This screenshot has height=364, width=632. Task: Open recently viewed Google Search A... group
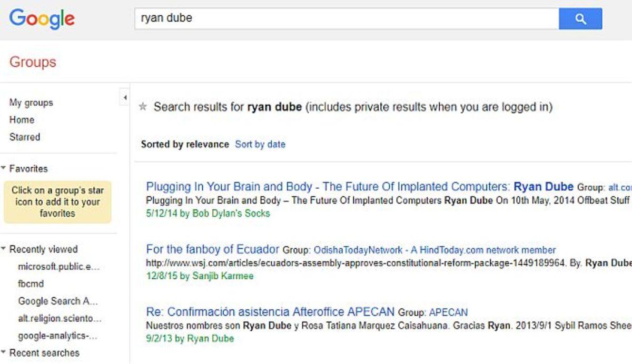pyautogui.click(x=58, y=301)
